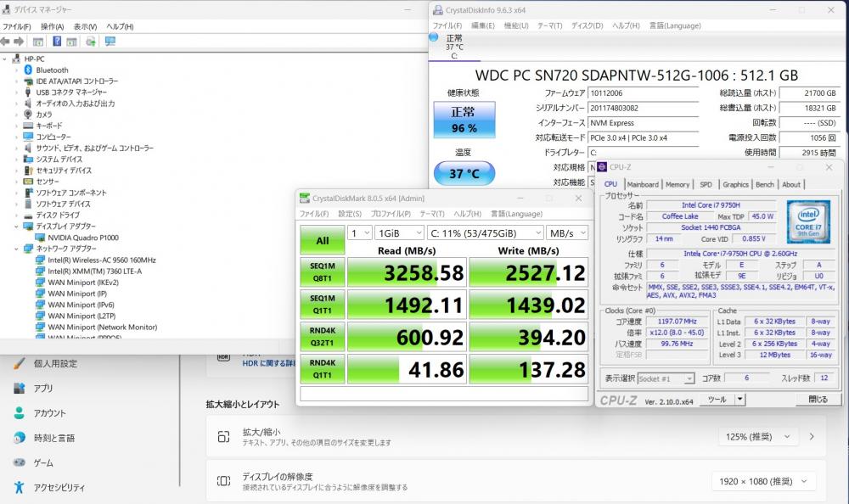The width and height of the screenshot is (849, 504).
Task: Open the 1920 × 1080 (推奨) resolution dropdown
Action: (763, 481)
